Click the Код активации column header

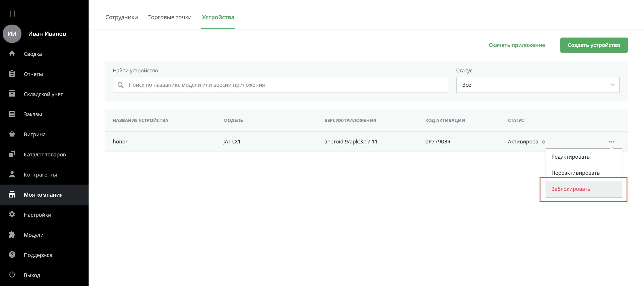(445, 120)
